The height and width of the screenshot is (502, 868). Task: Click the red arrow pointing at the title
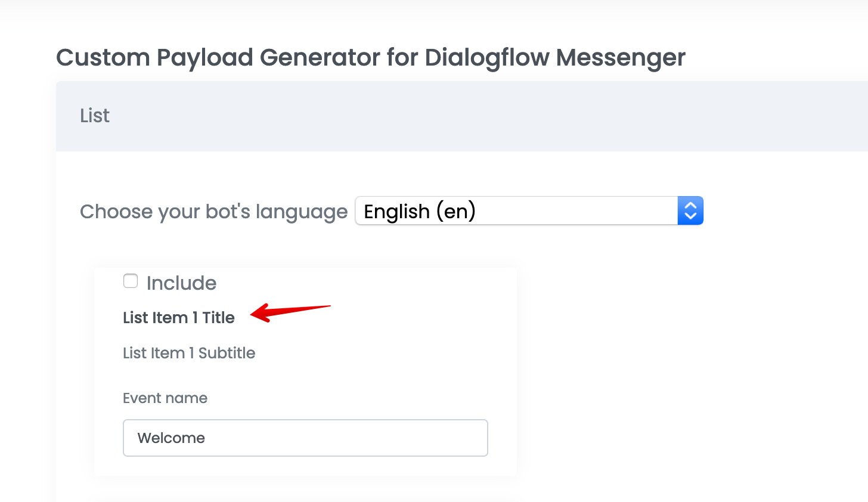(292, 311)
